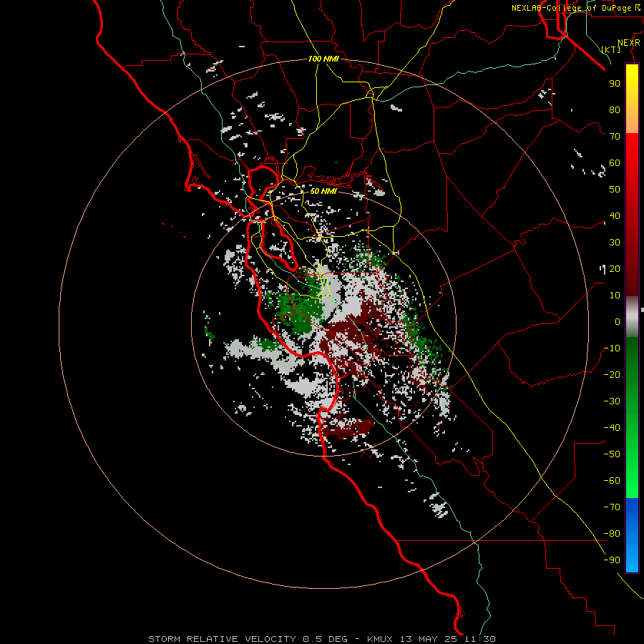Image resolution: width=644 pixels, height=644 pixels.
Task: Click the "KMUX" station ID in the caption
Action: [379, 639]
